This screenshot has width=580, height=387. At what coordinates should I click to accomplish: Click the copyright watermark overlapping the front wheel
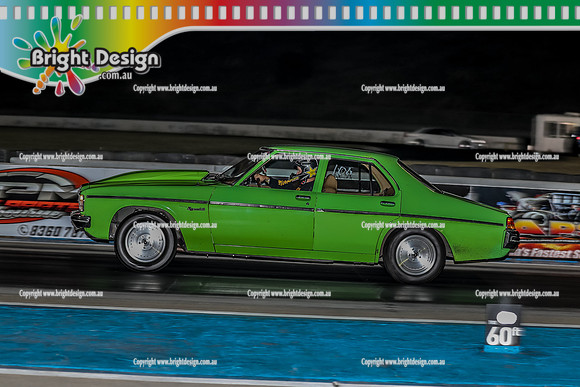pos(175,225)
